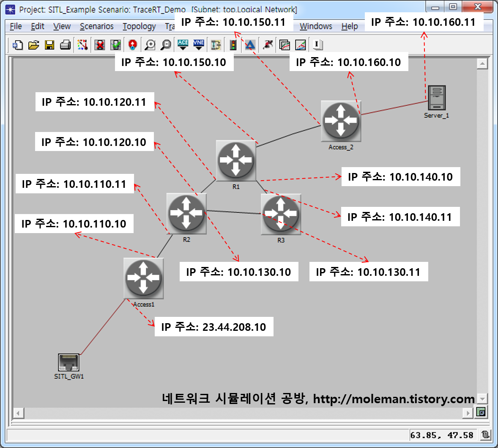Click the vertical scrollbar down arrow
This screenshot has width=498, height=448.
482,399
